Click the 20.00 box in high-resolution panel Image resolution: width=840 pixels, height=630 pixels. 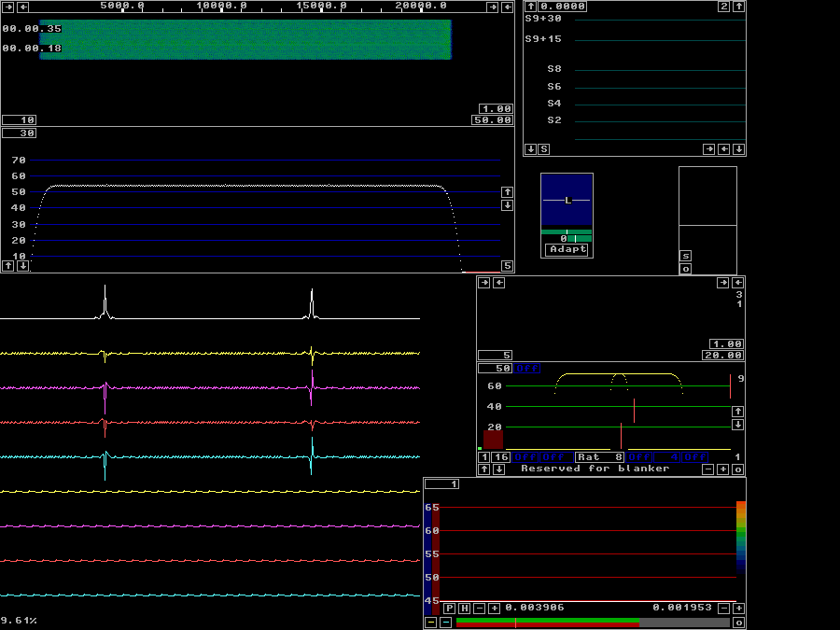click(x=722, y=356)
